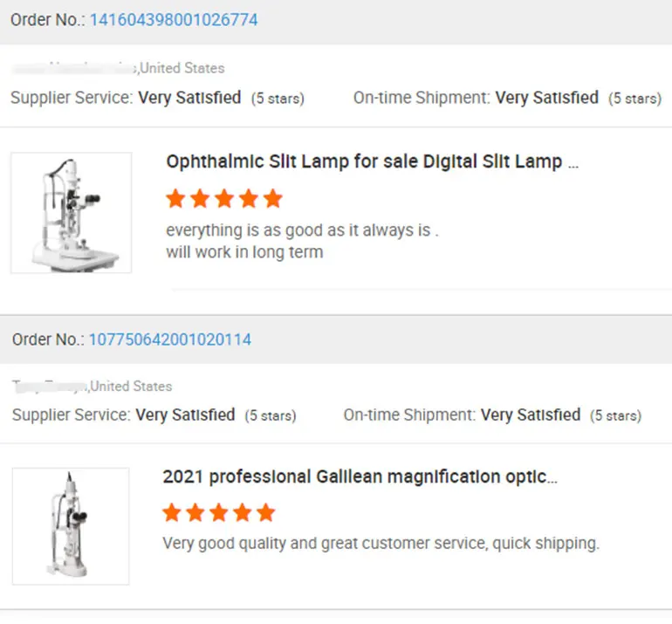Open order number 141604398001026774

173,19
